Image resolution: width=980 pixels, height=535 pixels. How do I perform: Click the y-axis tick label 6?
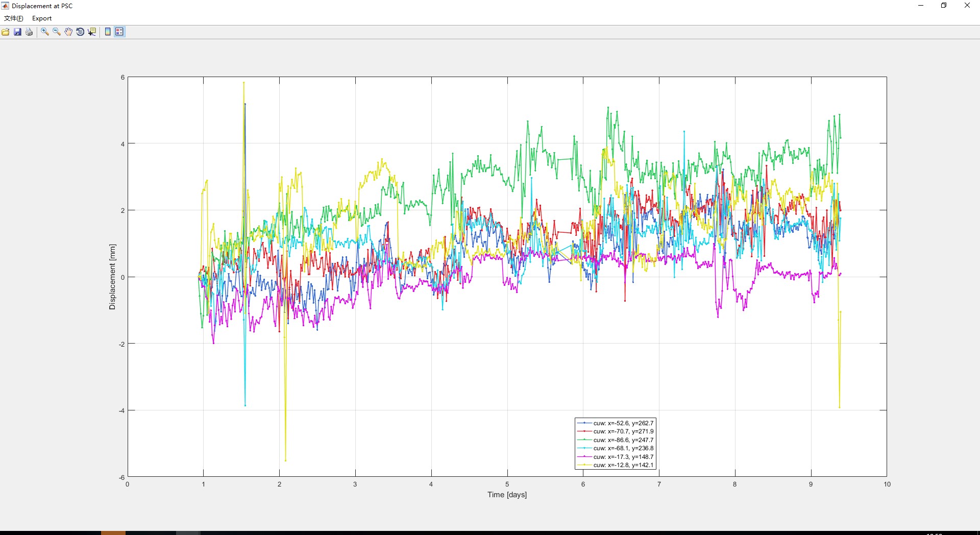122,78
